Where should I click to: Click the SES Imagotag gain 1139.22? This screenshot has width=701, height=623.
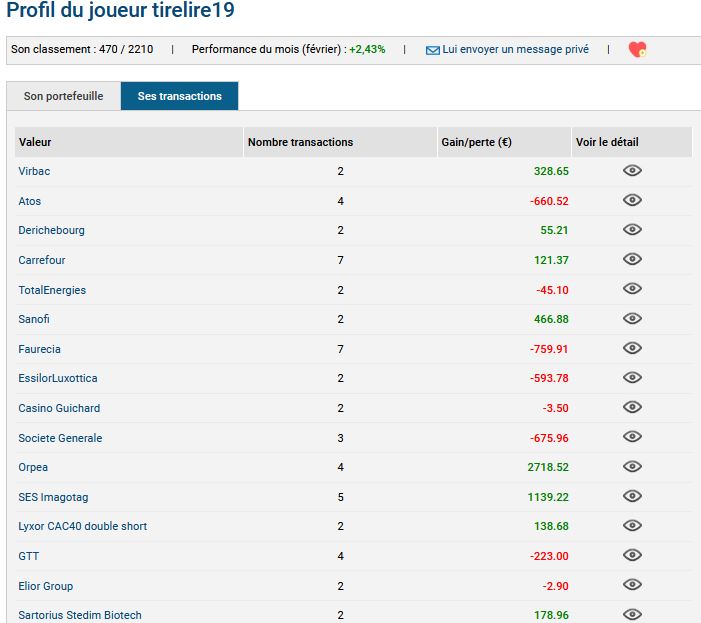pyautogui.click(x=548, y=497)
